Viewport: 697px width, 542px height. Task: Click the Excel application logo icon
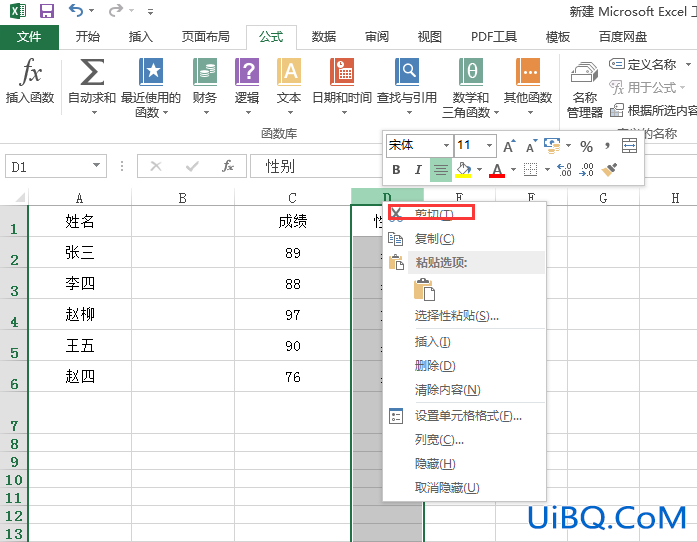tap(18, 10)
